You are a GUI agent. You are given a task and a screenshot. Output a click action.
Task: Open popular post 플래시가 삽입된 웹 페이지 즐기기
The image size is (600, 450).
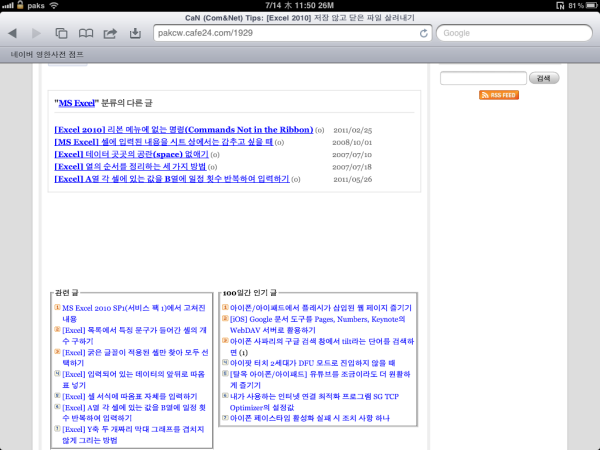[x=321, y=308]
